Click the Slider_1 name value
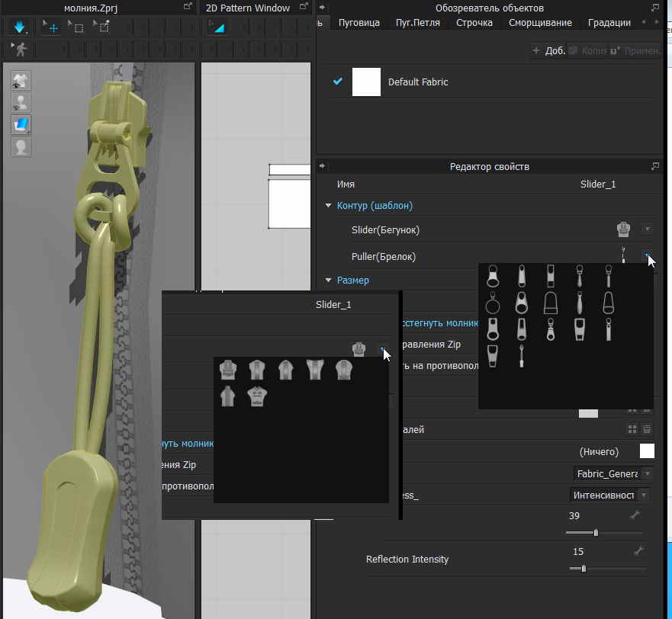 [598, 184]
